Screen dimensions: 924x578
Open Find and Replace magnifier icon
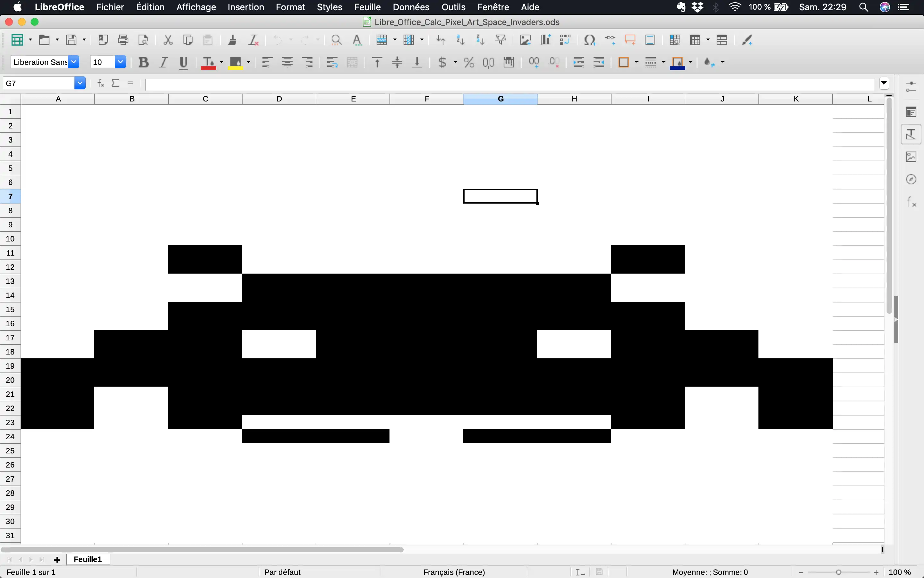tap(336, 40)
